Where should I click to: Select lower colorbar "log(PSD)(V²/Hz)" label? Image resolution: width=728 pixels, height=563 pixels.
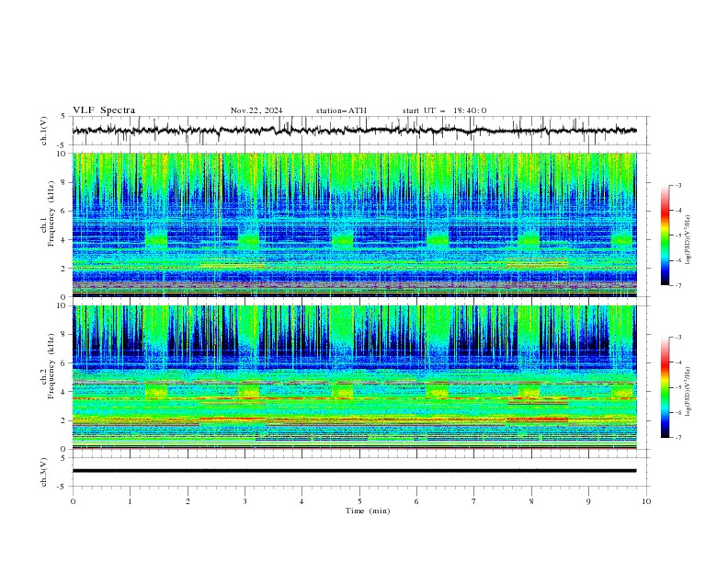[x=688, y=391]
